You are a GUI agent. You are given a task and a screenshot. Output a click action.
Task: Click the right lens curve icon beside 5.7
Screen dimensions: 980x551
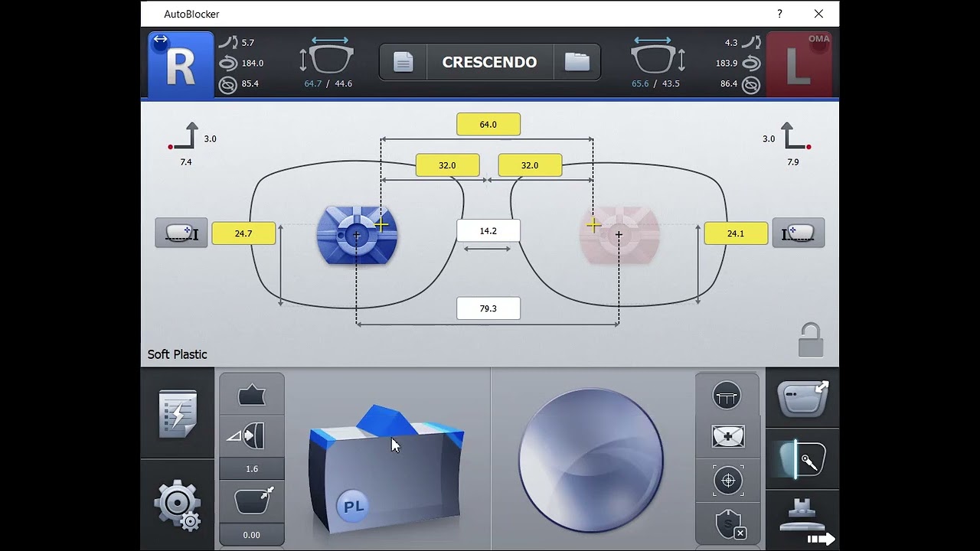(x=227, y=43)
